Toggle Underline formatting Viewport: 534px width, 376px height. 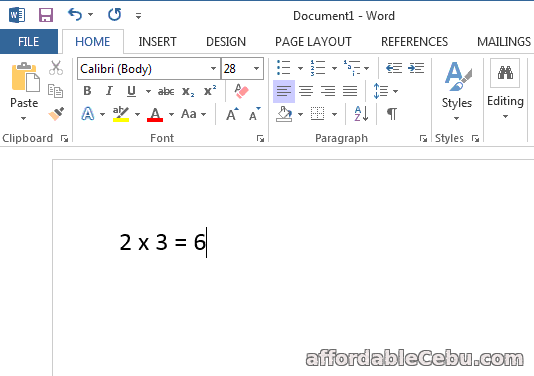pyautogui.click(x=131, y=91)
